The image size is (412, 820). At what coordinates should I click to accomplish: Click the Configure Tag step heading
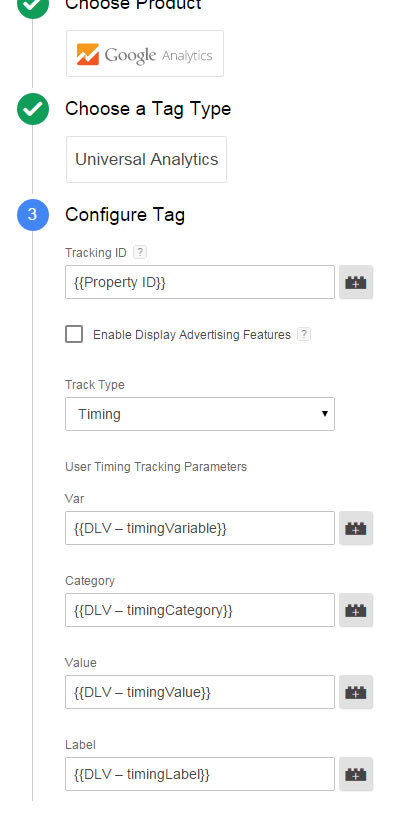(125, 215)
